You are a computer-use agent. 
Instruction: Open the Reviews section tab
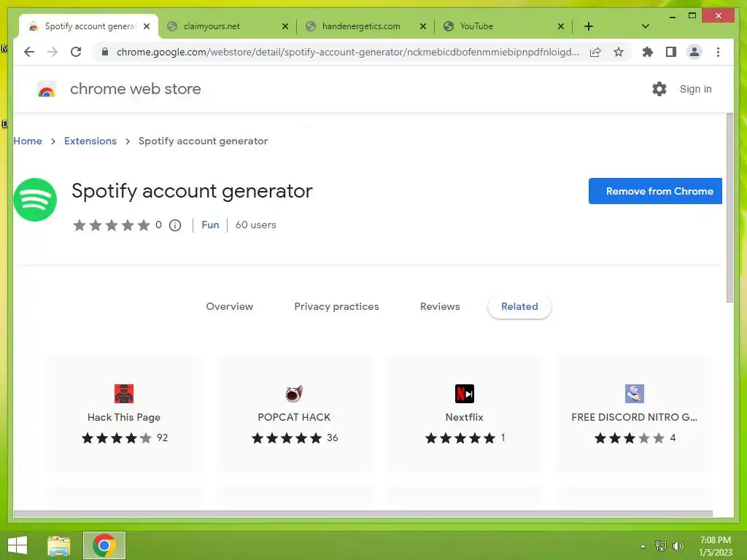440,307
